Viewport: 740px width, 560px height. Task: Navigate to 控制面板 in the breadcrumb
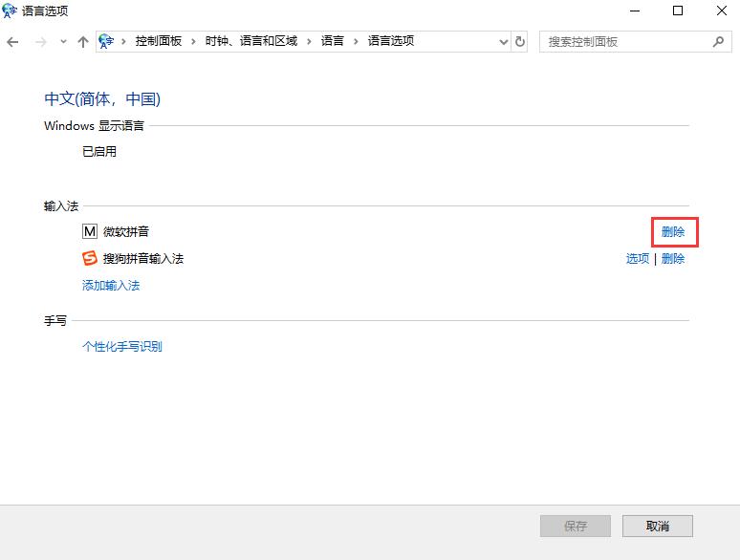[158, 42]
